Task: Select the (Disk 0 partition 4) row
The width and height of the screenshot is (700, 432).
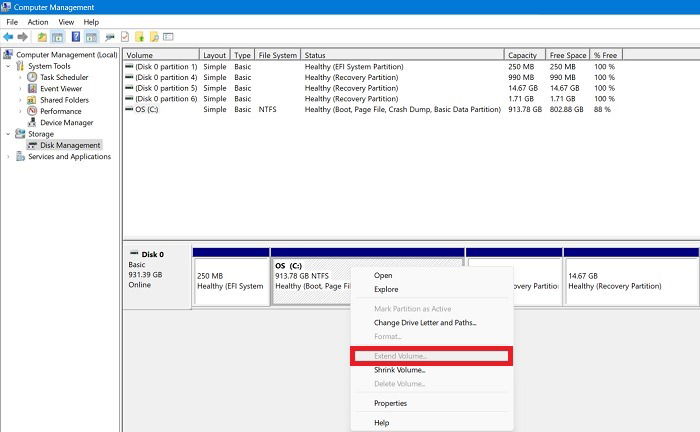Action: [371, 77]
